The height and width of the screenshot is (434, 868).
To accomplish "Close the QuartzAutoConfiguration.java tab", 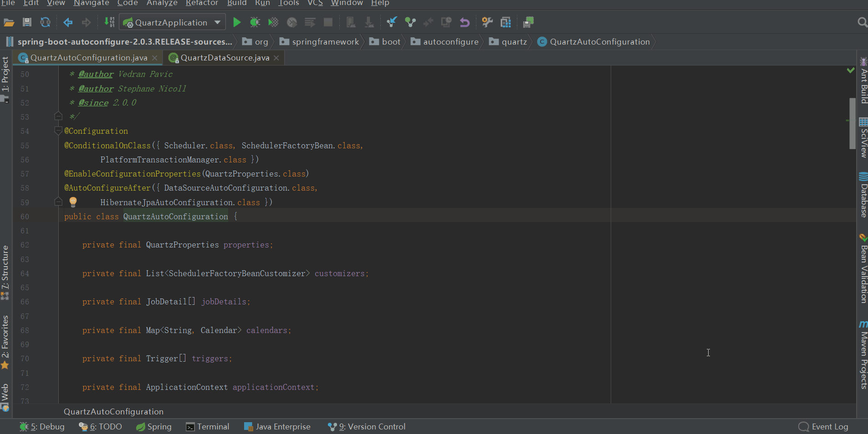I will tap(155, 58).
